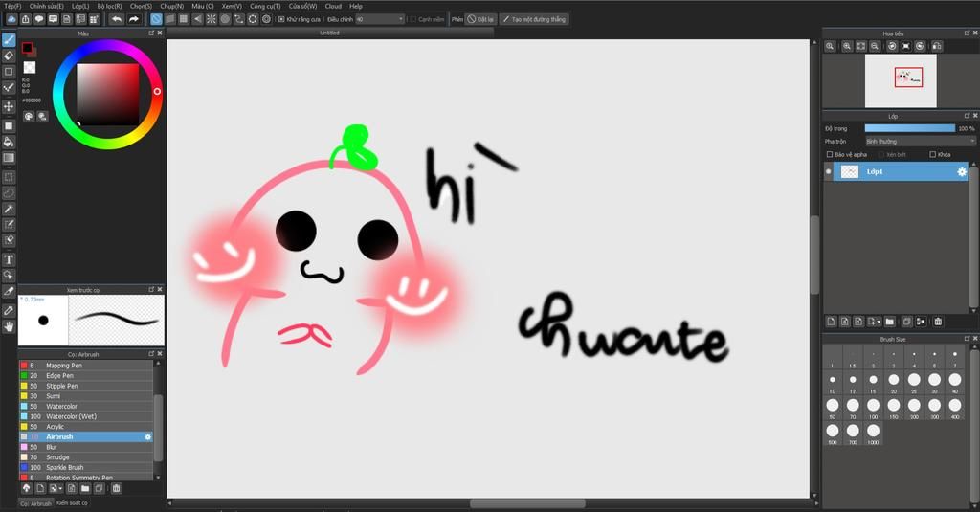Screen dimensions: 980x512
Task: Open the Bộ lọc(R) menu
Action: click(109, 6)
